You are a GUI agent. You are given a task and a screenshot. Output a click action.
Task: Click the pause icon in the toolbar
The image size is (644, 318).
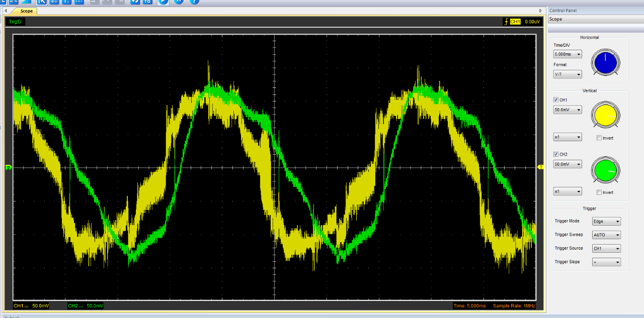(179, 2)
